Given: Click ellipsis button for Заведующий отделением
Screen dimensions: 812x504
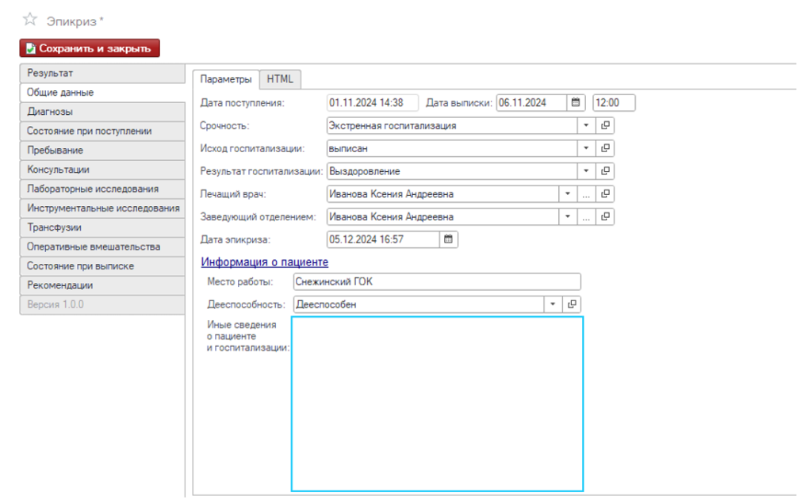Looking at the screenshot, I should tap(586, 217).
